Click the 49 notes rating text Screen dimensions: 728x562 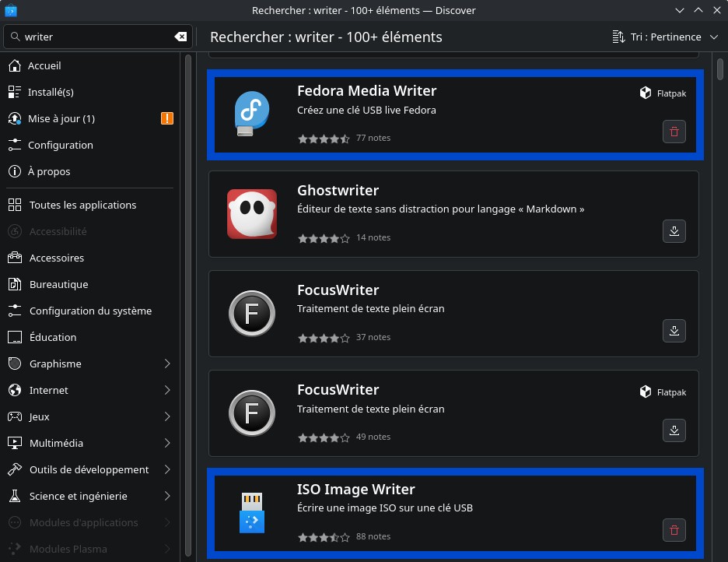point(373,437)
